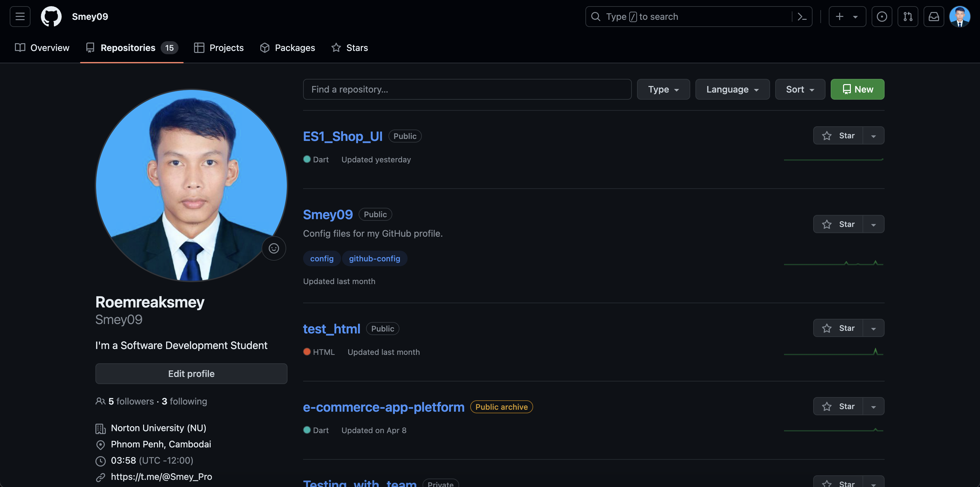Switch to the Overview tab
The width and height of the screenshot is (980, 487).
tap(42, 48)
